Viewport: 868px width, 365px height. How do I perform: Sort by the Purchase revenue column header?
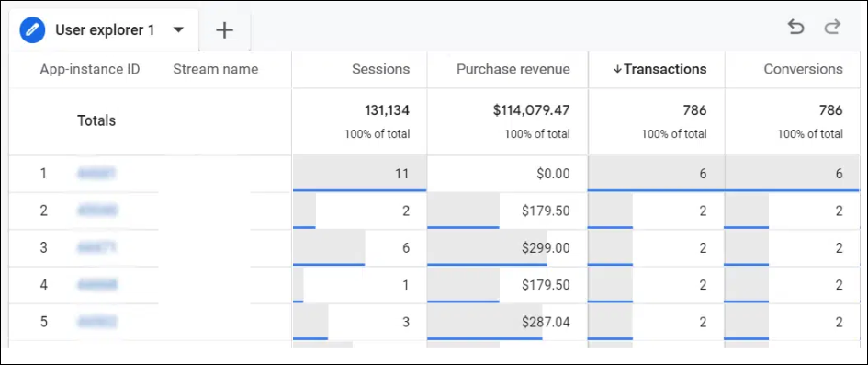tap(513, 69)
